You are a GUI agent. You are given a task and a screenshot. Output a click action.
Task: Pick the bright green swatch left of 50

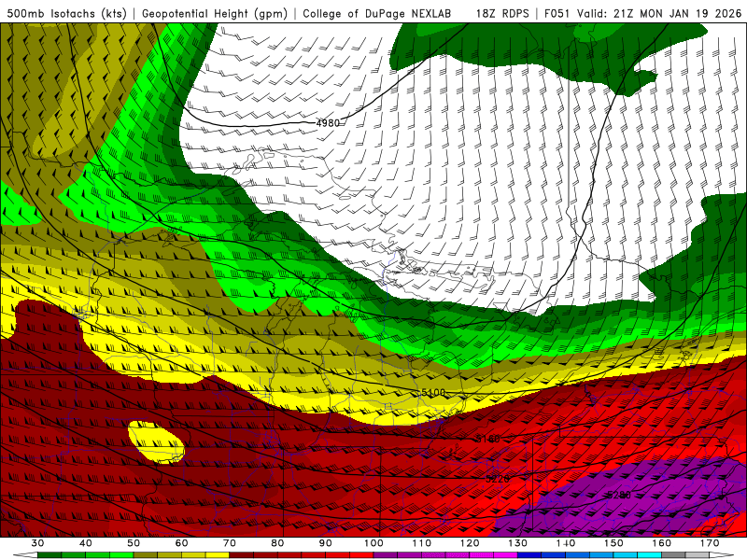click(x=121, y=555)
